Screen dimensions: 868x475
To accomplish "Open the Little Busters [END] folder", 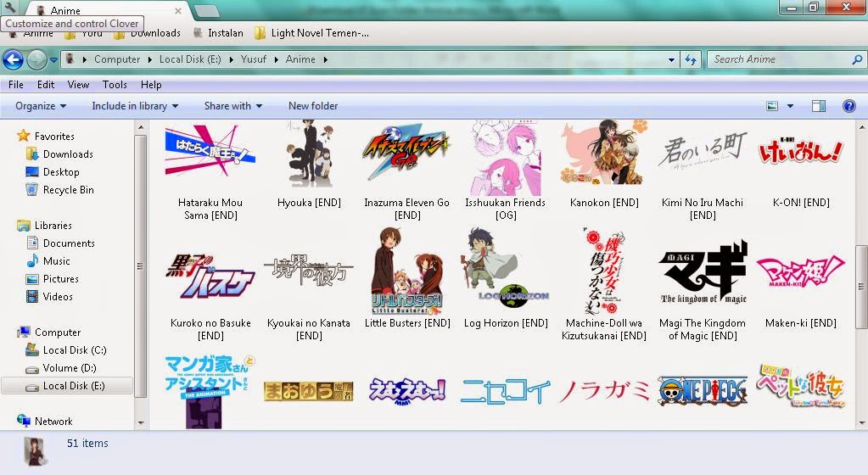I will pos(407,279).
